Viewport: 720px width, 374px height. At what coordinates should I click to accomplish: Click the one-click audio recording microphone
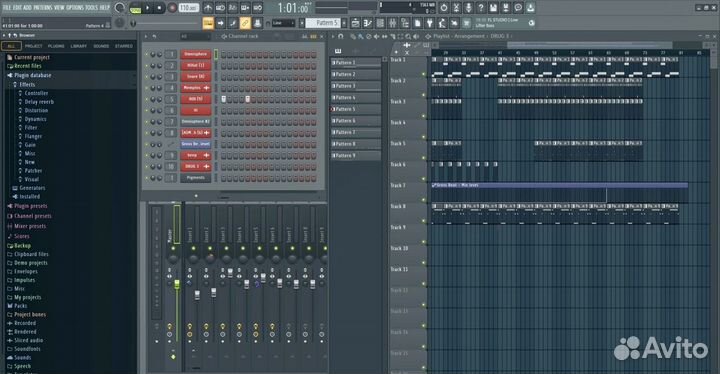coord(468,8)
